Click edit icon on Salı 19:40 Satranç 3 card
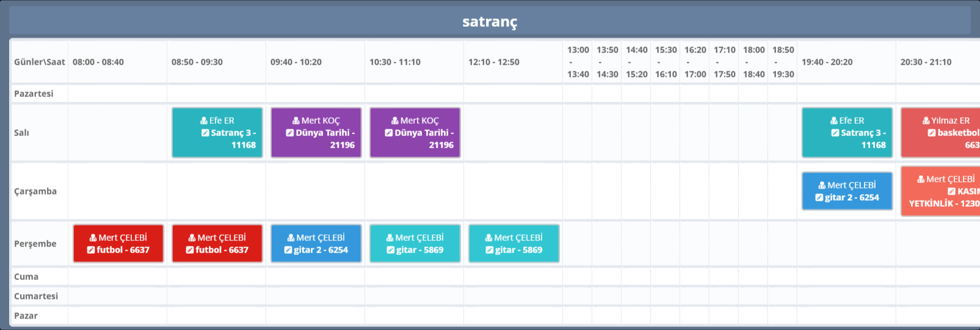This screenshot has width=980, height=330. point(835,133)
